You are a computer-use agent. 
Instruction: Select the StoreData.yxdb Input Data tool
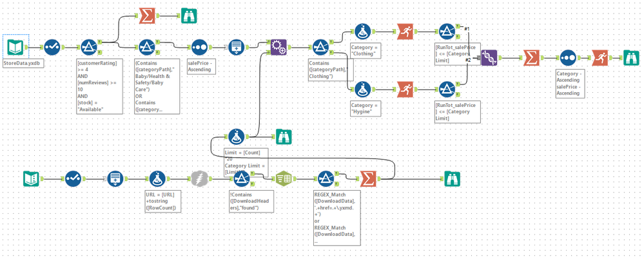point(16,47)
